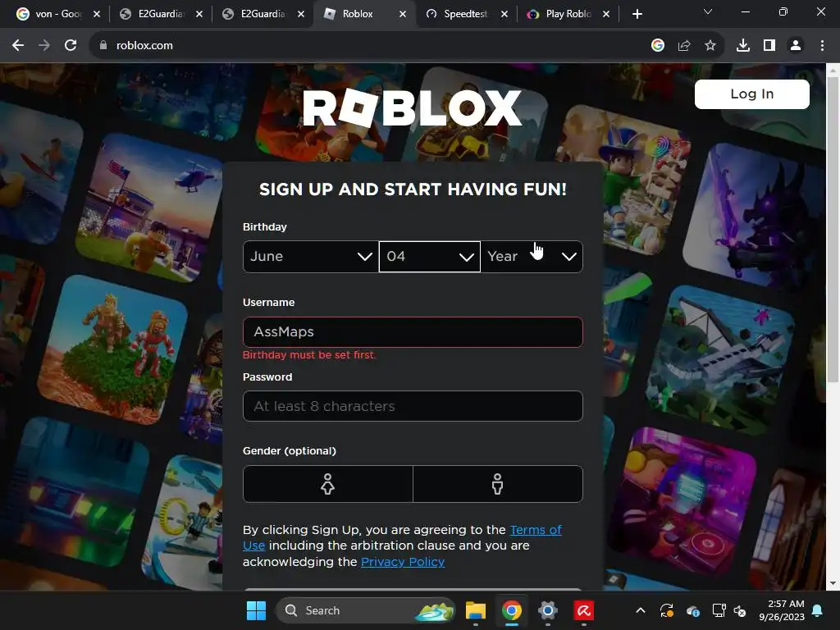
Task: Click the Username field containing AssMaps
Action: click(x=413, y=332)
